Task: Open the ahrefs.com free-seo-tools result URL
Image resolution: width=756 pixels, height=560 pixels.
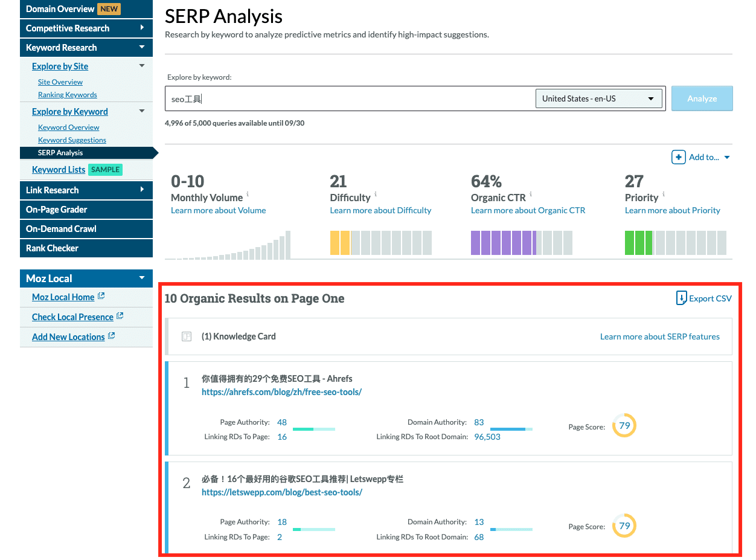Action: [281, 392]
